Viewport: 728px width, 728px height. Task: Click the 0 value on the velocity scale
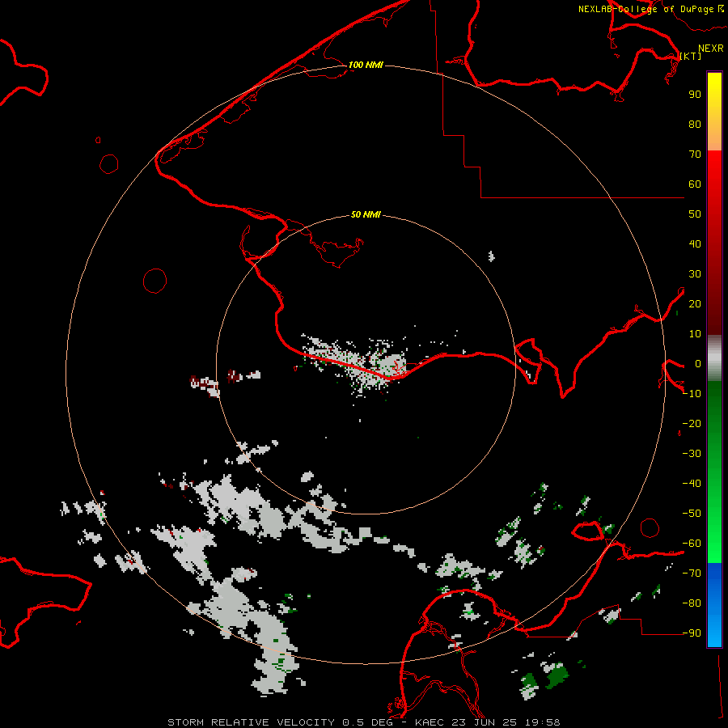click(697, 363)
